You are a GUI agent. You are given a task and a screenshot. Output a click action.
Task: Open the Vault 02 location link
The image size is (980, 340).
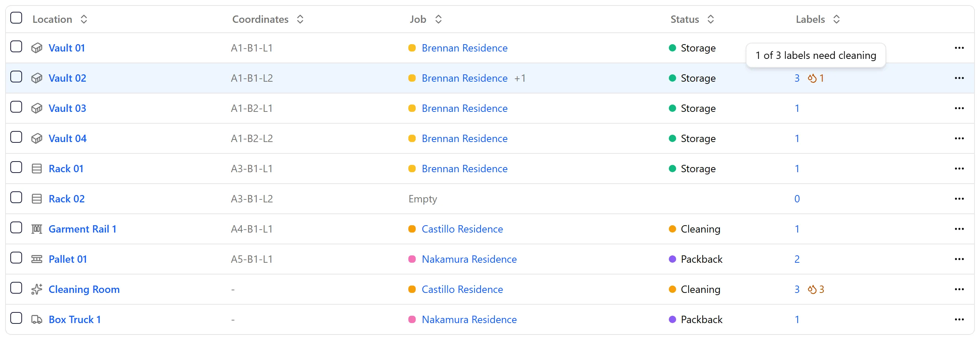[x=67, y=78]
